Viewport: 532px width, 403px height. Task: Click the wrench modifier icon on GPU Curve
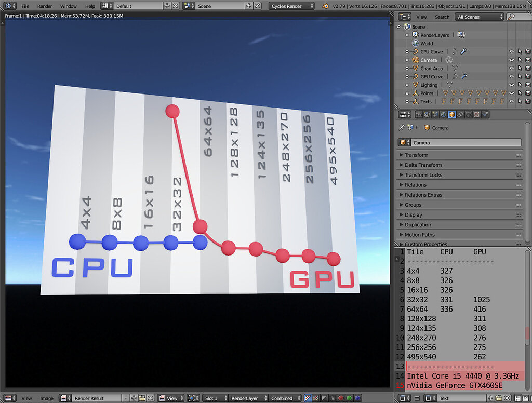pos(464,76)
